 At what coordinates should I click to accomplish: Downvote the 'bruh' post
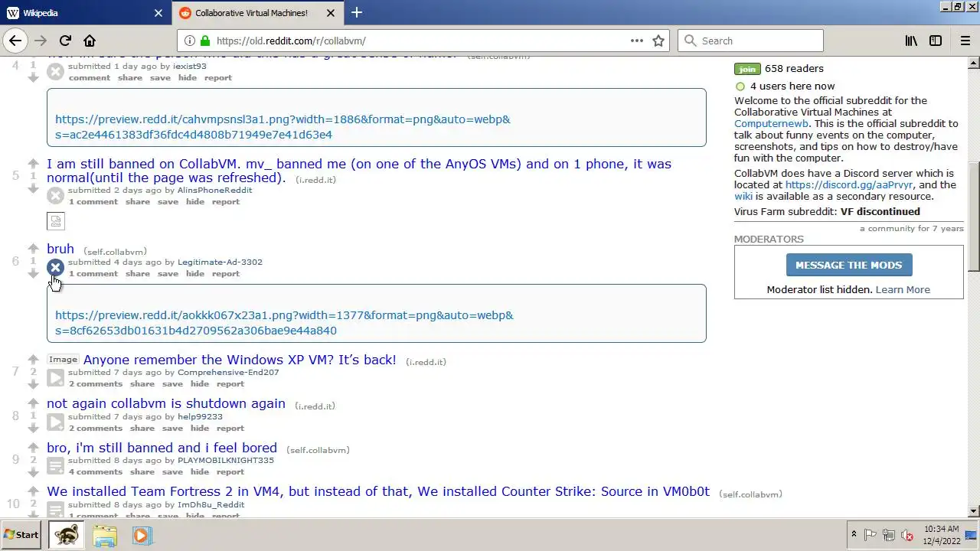tap(33, 273)
